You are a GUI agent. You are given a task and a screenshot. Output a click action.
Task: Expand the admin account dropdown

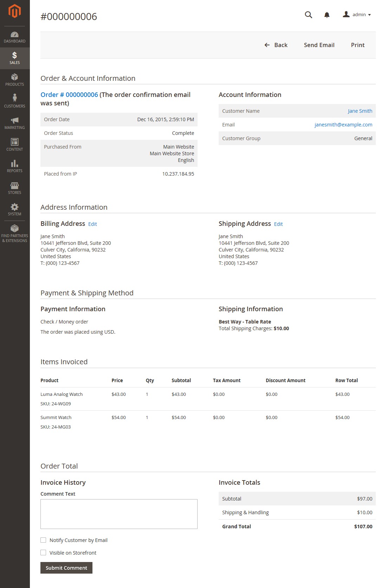click(x=357, y=15)
